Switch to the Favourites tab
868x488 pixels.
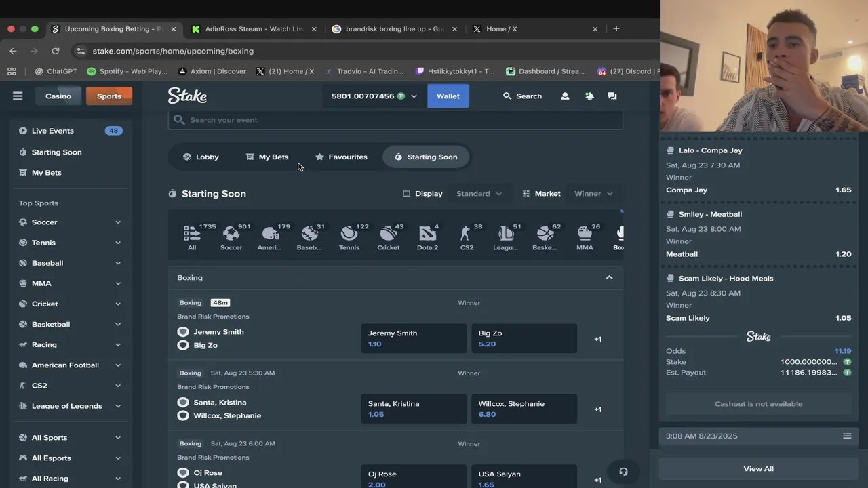click(x=341, y=157)
